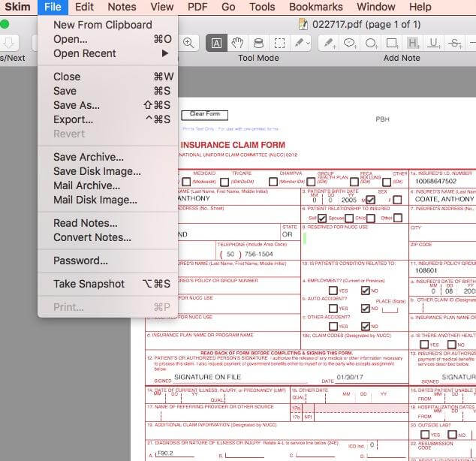Check the Other Accident YES checkbox
Screen dimensions: 476x461
click(x=333, y=327)
